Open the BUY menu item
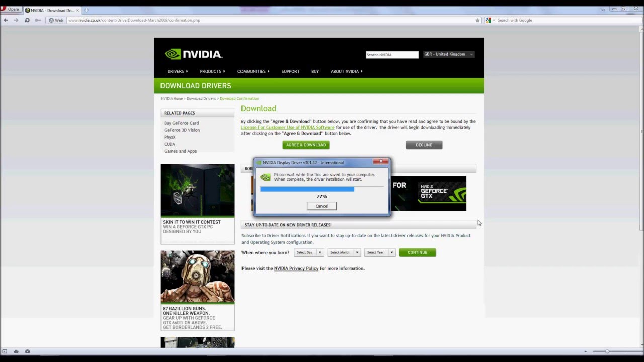 pos(315,71)
